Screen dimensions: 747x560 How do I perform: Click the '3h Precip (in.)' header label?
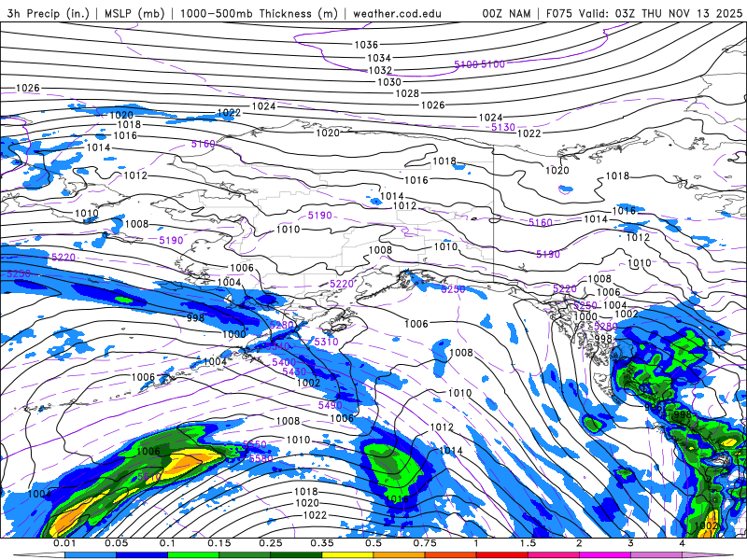point(49,13)
